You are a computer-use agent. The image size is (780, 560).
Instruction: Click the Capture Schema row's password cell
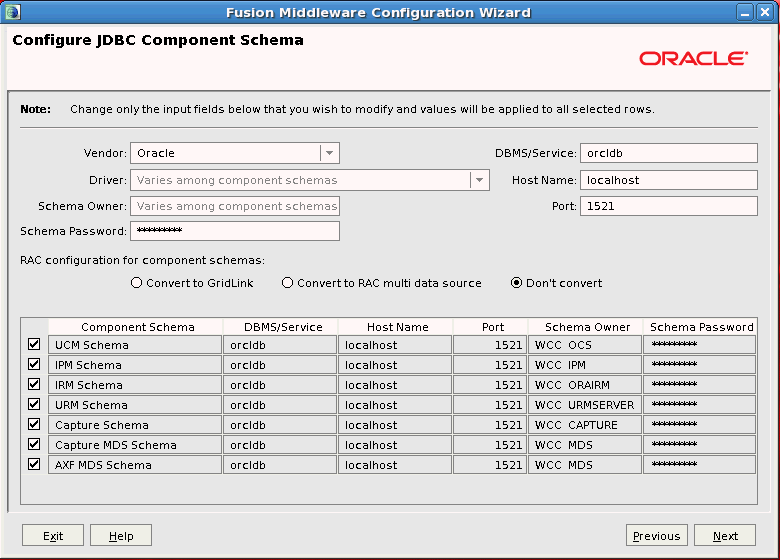[x=699, y=425]
